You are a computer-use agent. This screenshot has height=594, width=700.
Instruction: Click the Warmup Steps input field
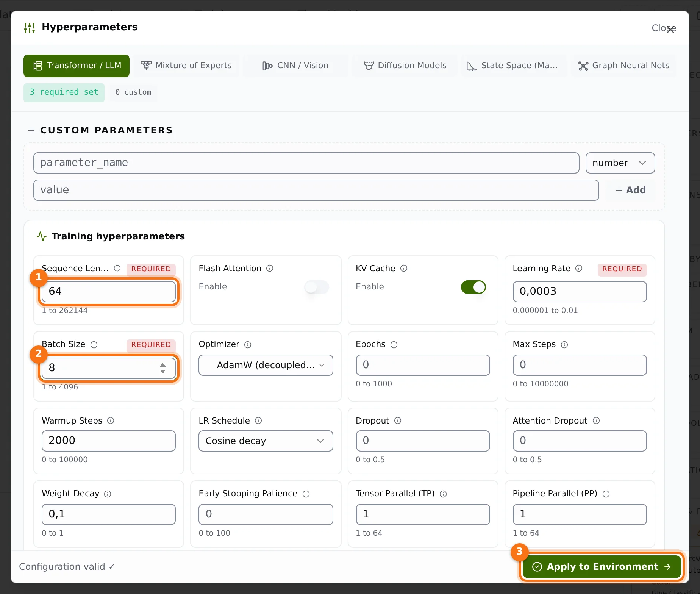(x=109, y=441)
